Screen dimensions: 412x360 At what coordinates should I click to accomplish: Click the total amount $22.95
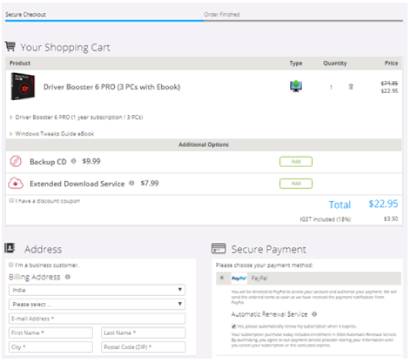[x=383, y=204]
